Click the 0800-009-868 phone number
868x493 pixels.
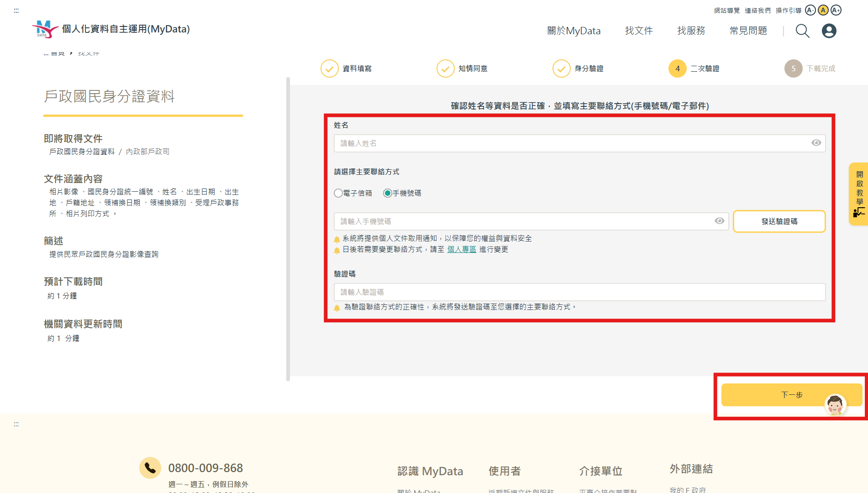pyautogui.click(x=205, y=468)
